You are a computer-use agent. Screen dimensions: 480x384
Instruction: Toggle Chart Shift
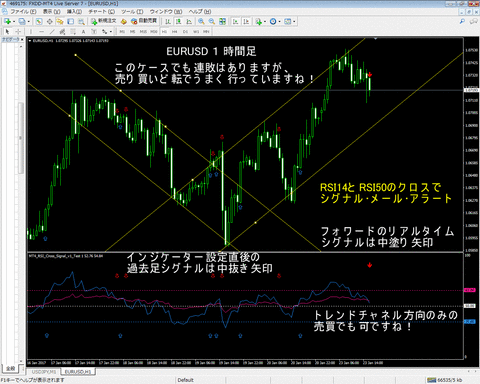tap(246, 21)
